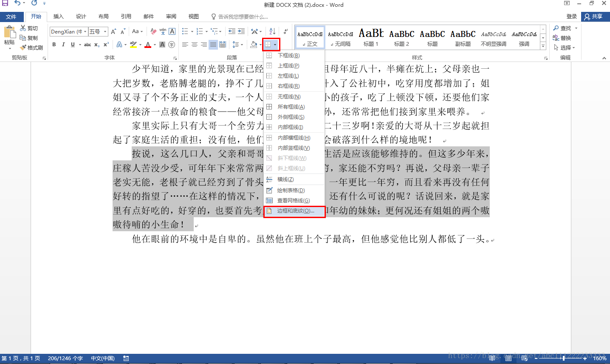Click the Paste (粘贴) icon

click(x=9, y=32)
